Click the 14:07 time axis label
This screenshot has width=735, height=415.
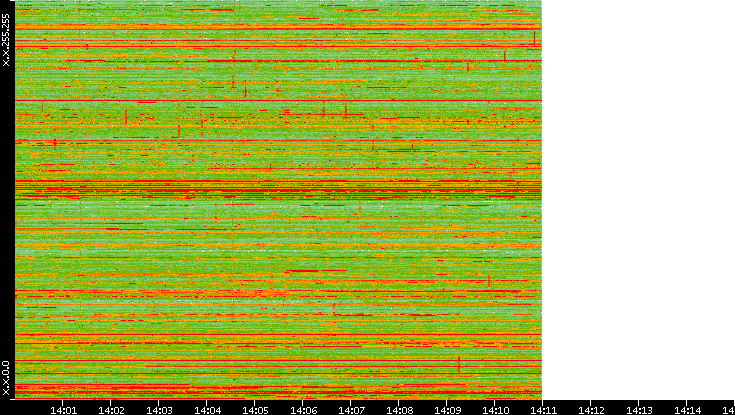coord(351,410)
